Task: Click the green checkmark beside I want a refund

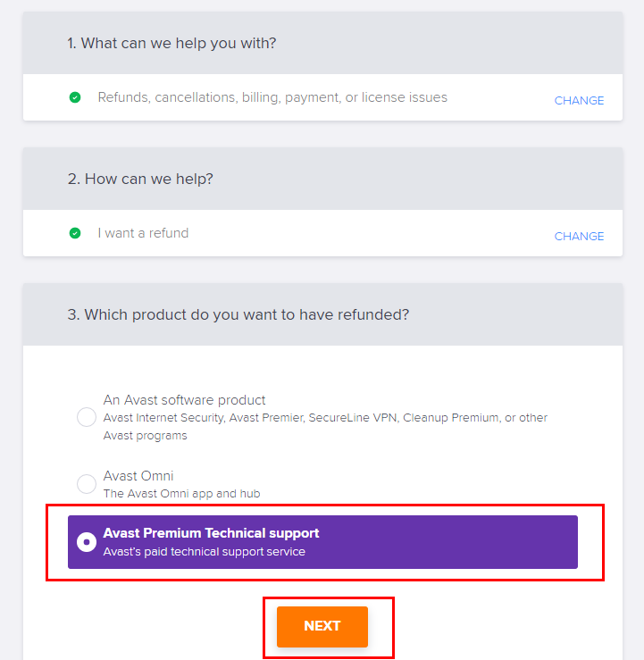Action: coord(75,233)
